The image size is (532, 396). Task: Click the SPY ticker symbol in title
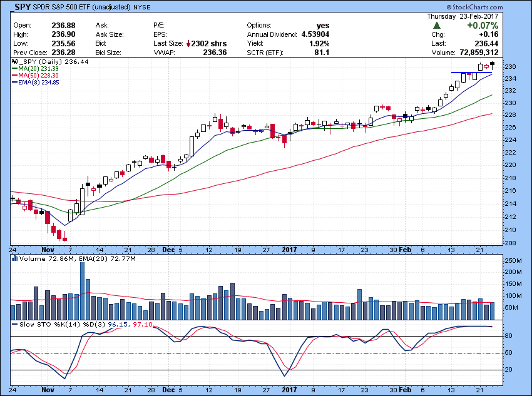pos(23,7)
